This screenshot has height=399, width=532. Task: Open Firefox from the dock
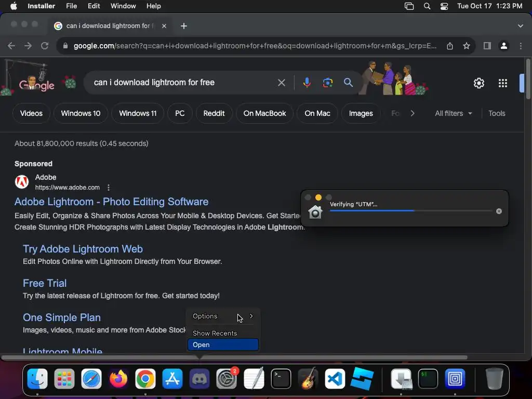[118, 379]
